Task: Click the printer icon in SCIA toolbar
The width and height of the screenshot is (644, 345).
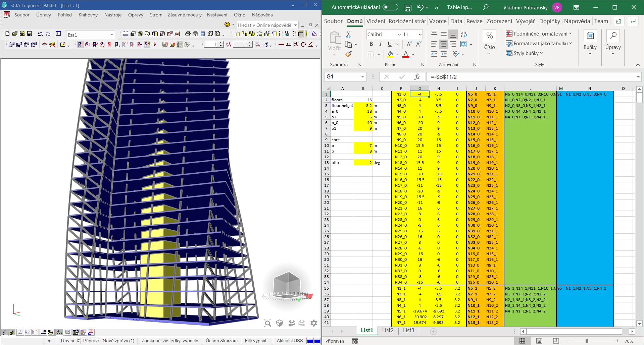Action: 188,34
